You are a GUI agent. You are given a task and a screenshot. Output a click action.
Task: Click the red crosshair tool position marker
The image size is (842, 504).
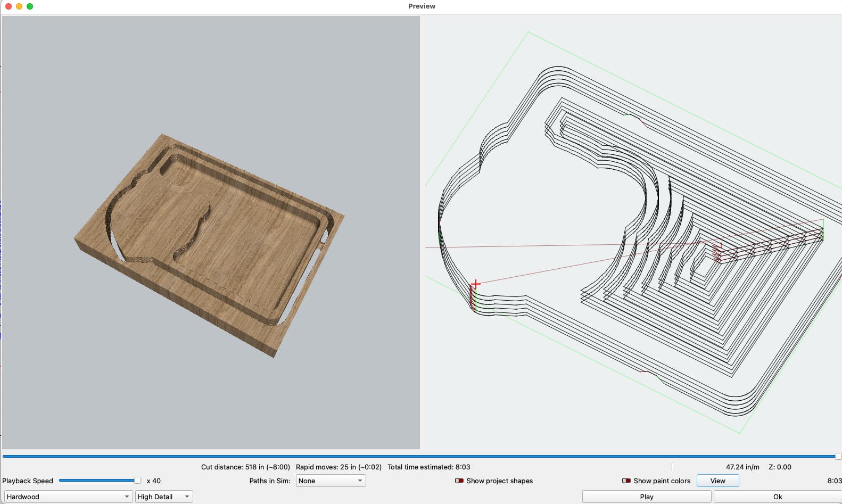476,284
